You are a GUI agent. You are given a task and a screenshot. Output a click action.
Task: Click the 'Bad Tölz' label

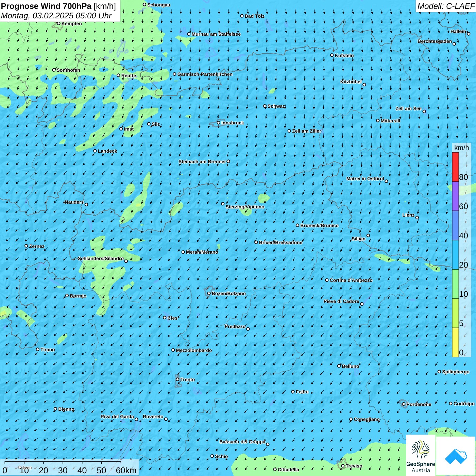[x=255, y=16]
